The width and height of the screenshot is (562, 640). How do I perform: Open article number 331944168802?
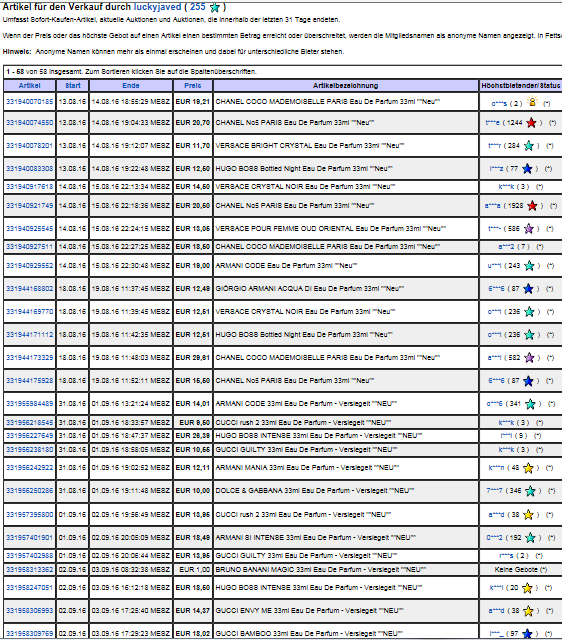[29, 289]
